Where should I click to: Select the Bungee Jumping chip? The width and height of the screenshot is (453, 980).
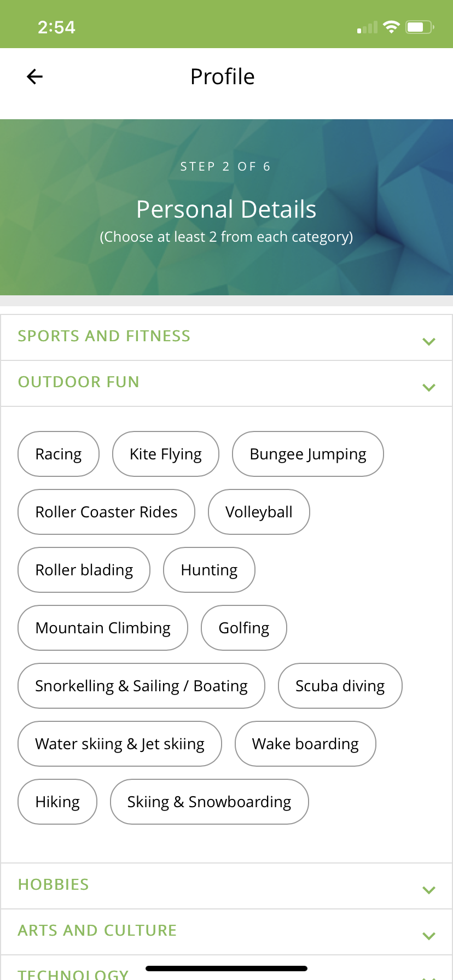pos(308,454)
